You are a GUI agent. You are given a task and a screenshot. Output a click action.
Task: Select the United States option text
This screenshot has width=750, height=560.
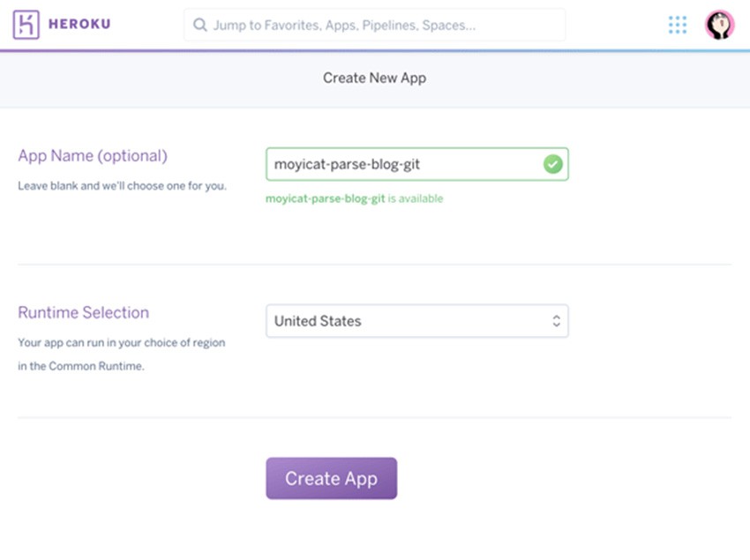pyautogui.click(x=318, y=321)
